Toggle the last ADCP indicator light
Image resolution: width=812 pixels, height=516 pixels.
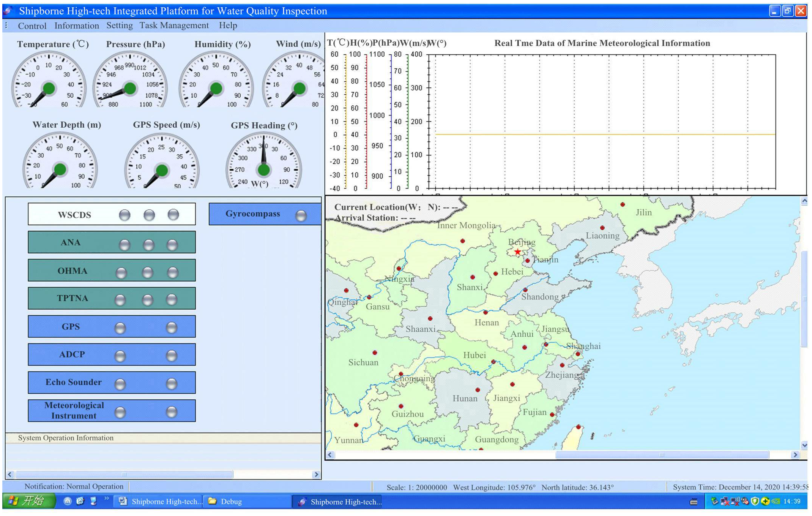click(172, 356)
